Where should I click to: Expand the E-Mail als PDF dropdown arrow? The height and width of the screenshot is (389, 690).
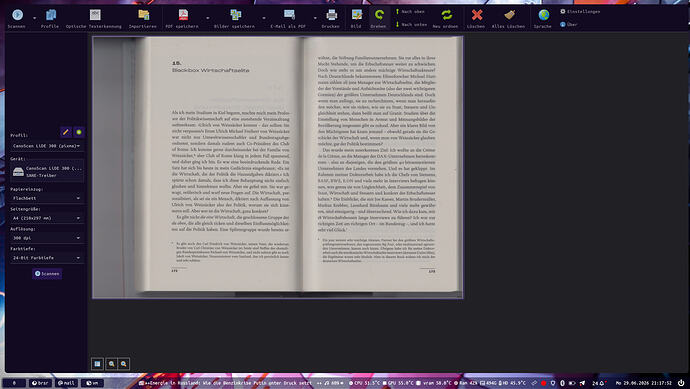(315, 18)
